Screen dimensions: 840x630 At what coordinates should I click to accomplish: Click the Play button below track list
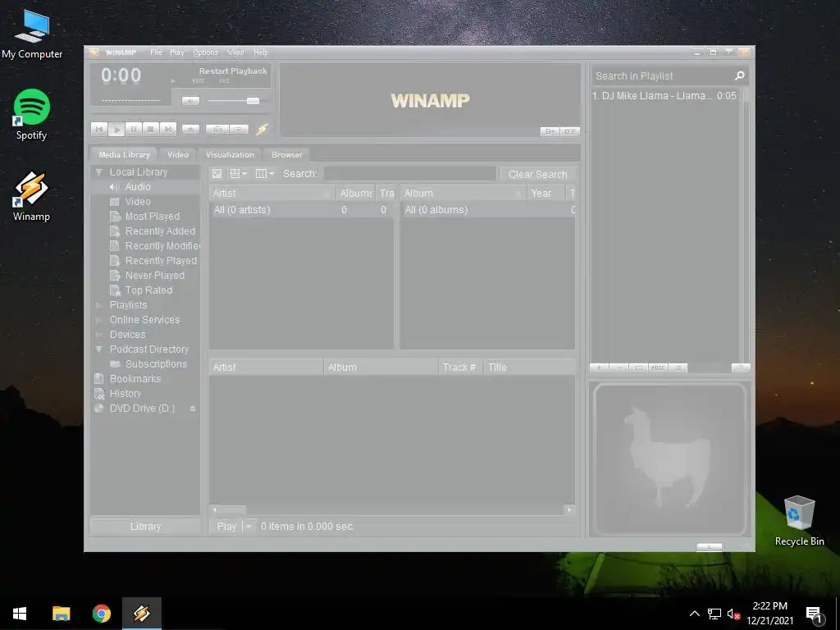(x=226, y=527)
